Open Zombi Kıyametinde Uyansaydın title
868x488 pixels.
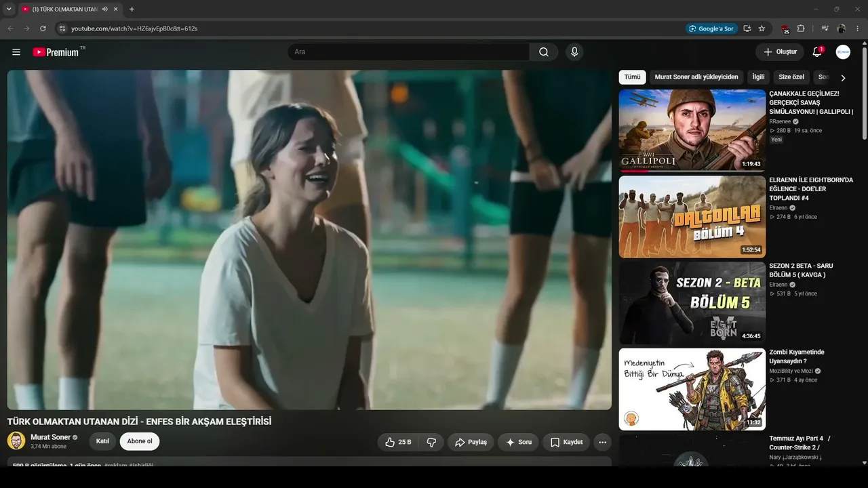click(x=797, y=357)
